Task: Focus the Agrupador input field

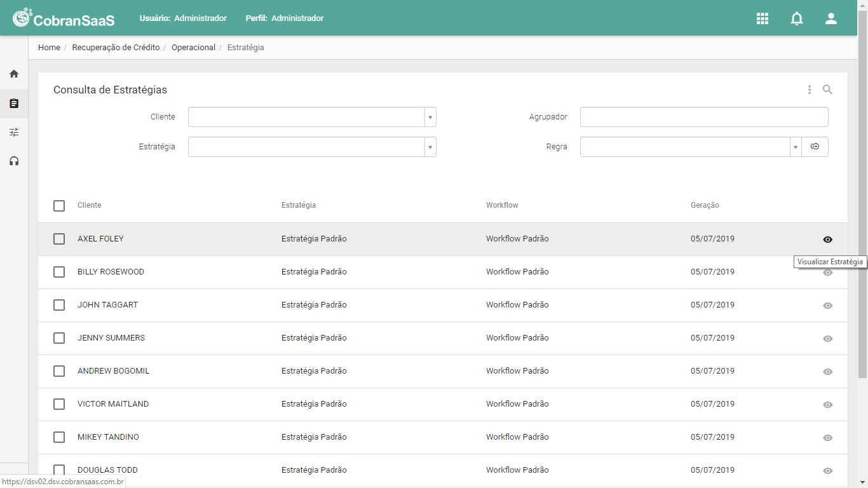Action: point(704,117)
